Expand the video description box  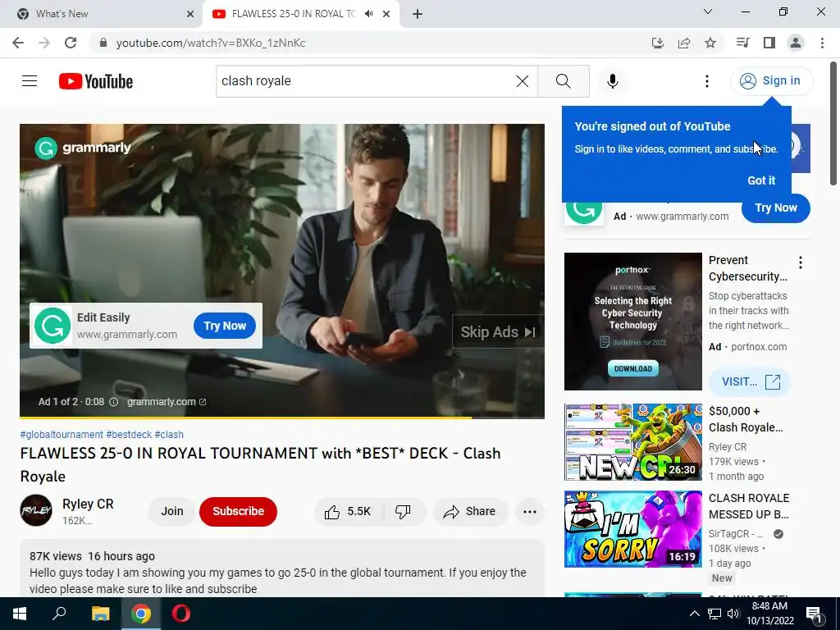[282, 569]
